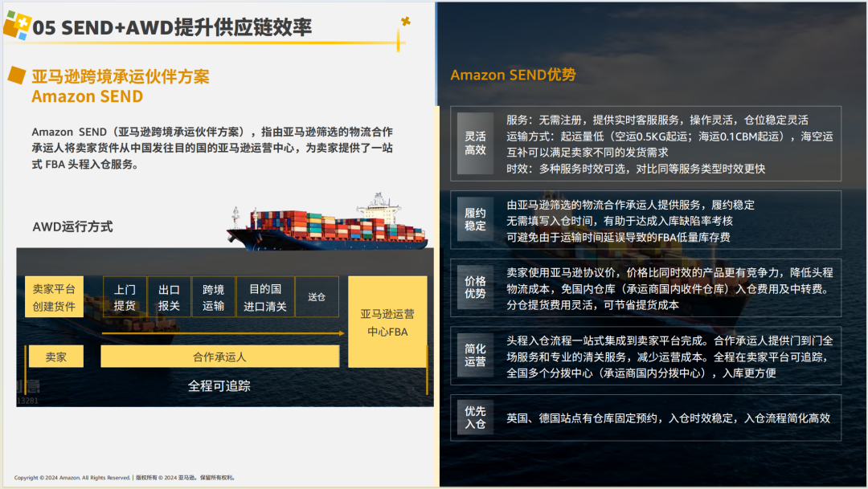Click the colorful Amazon logo beside the title
The image size is (868, 489).
pyautogui.click(x=17, y=26)
